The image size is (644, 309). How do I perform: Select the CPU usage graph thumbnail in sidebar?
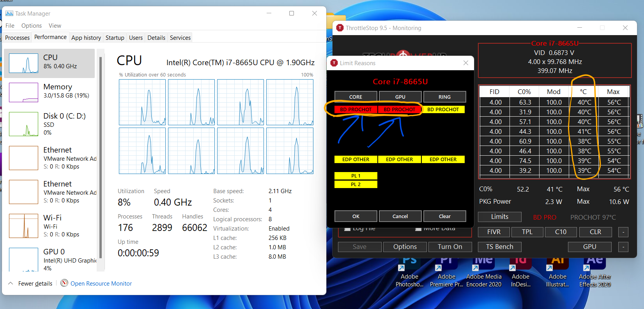tap(23, 63)
